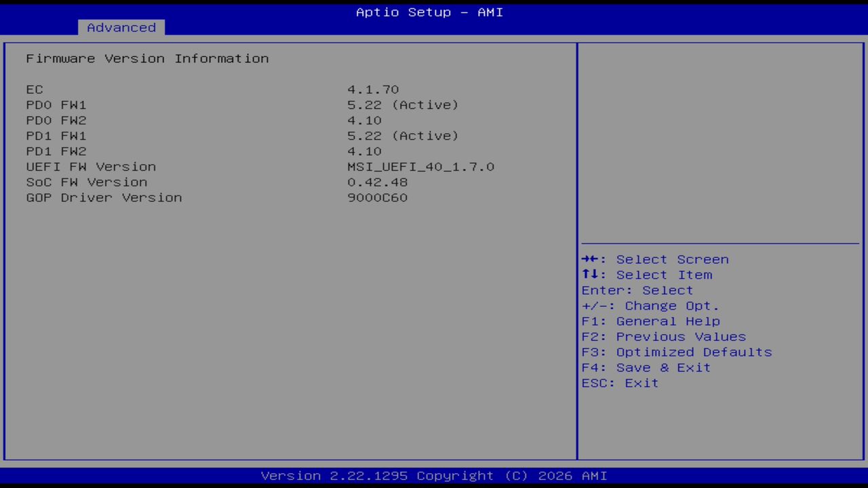Screen dimensions: 868x488
Task: Click the PD1 FW1 value 5.22 (Active)
Action: tap(403, 136)
